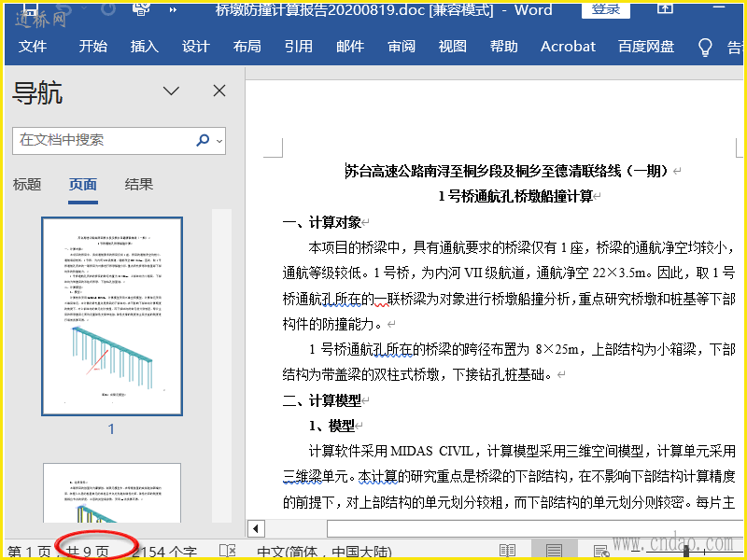Viewport: 747px width, 560px height.
Task: Open navigation pane task options chevron
Action: point(172,91)
